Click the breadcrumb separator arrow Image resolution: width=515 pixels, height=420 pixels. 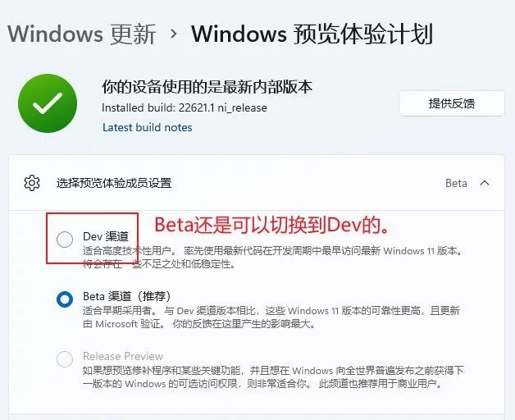point(174,34)
